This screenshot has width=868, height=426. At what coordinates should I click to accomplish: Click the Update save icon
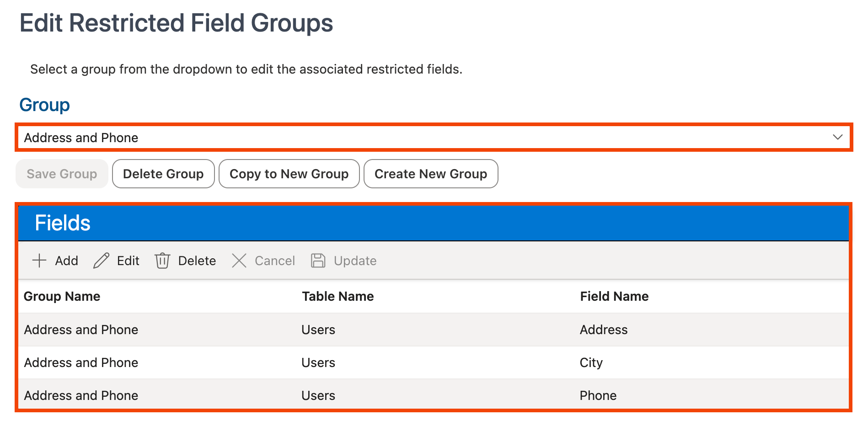[318, 261]
